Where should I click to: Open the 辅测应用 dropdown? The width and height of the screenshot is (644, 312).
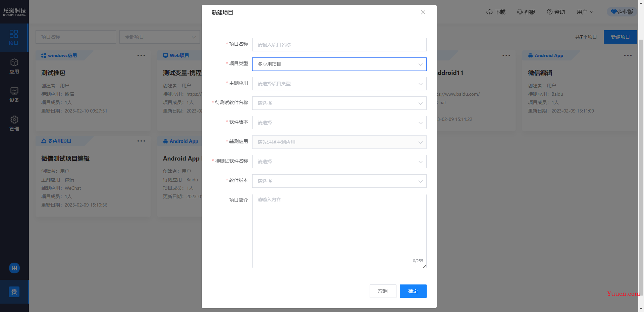(x=339, y=142)
